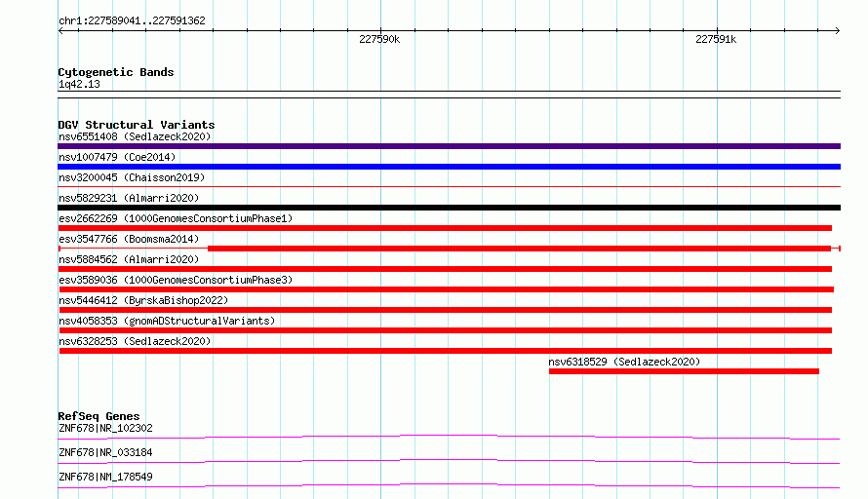Open gene label ZNF678|NR_033184
This screenshot has width=868, height=499.
pyautogui.click(x=105, y=452)
